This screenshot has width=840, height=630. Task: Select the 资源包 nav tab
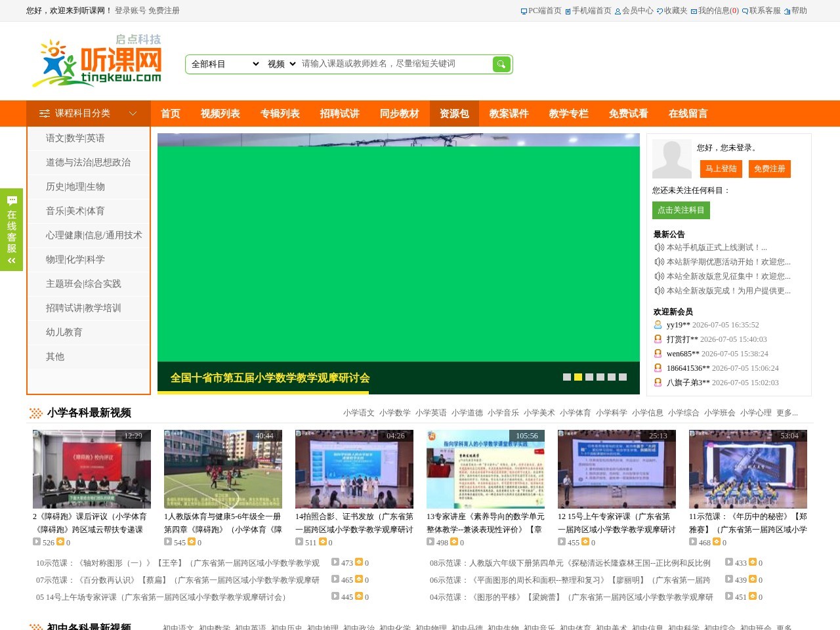pos(454,114)
